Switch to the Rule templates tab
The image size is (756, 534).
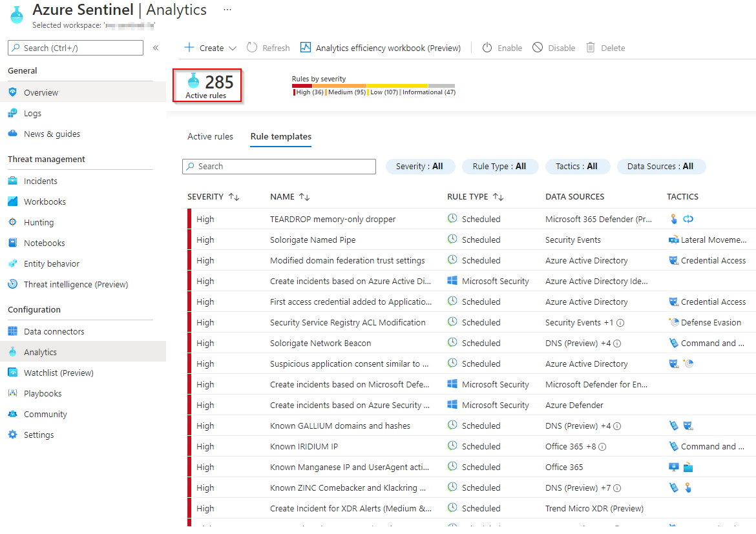pos(280,136)
